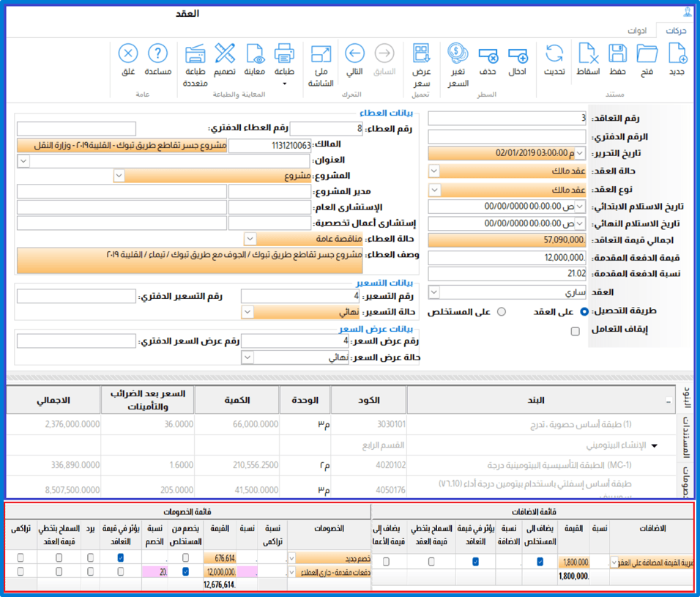
Task: Open the المشروع dropdown
Action: pyautogui.click(x=119, y=176)
